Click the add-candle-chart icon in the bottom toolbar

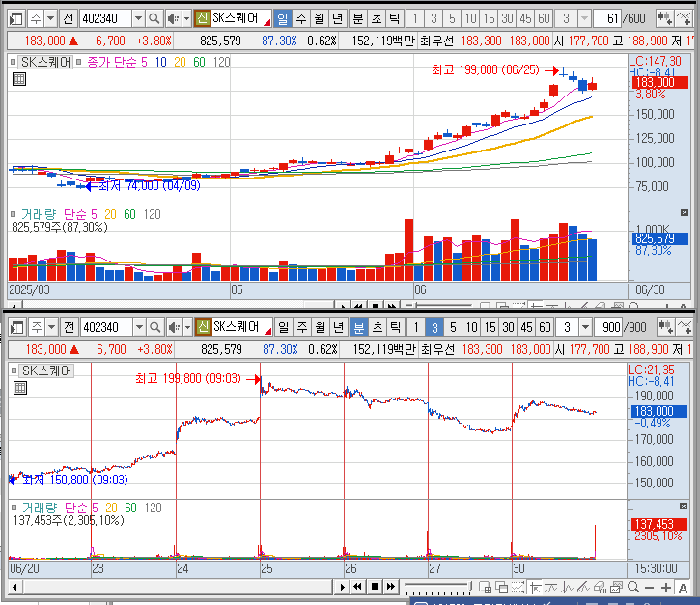coord(665,327)
